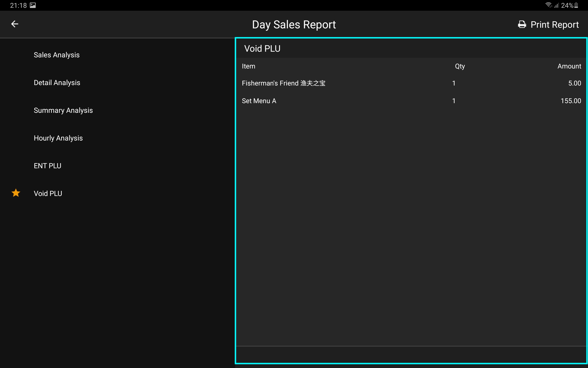588x368 pixels.
Task: Open Hourly Analysis report
Action: coord(58,138)
